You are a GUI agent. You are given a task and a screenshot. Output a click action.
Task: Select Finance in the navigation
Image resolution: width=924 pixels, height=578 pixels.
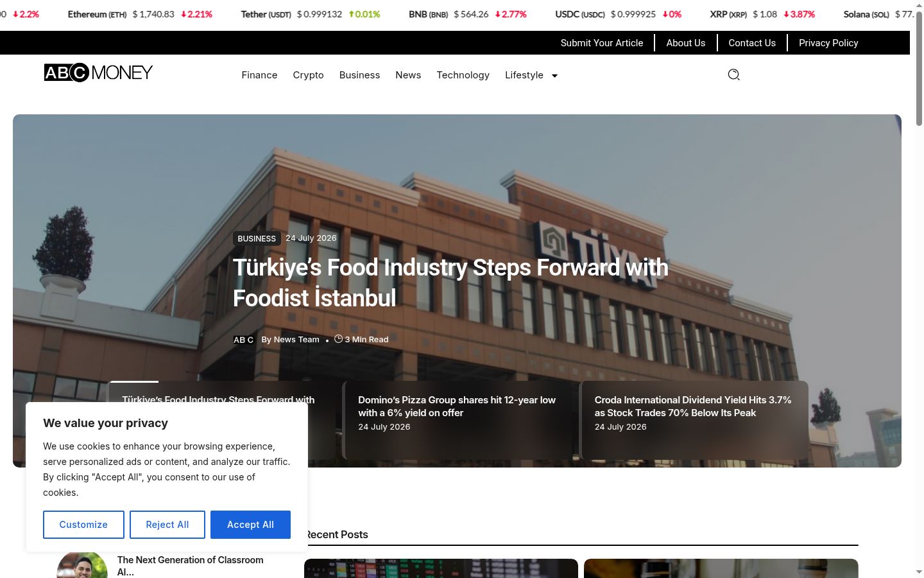[259, 75]
